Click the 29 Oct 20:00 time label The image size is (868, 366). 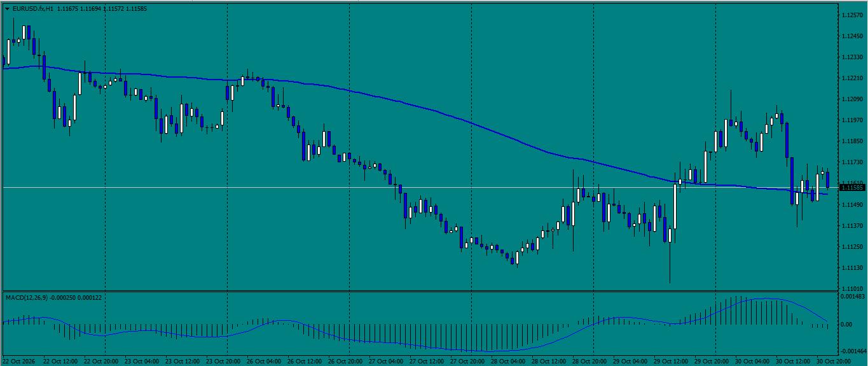(712, 361)
